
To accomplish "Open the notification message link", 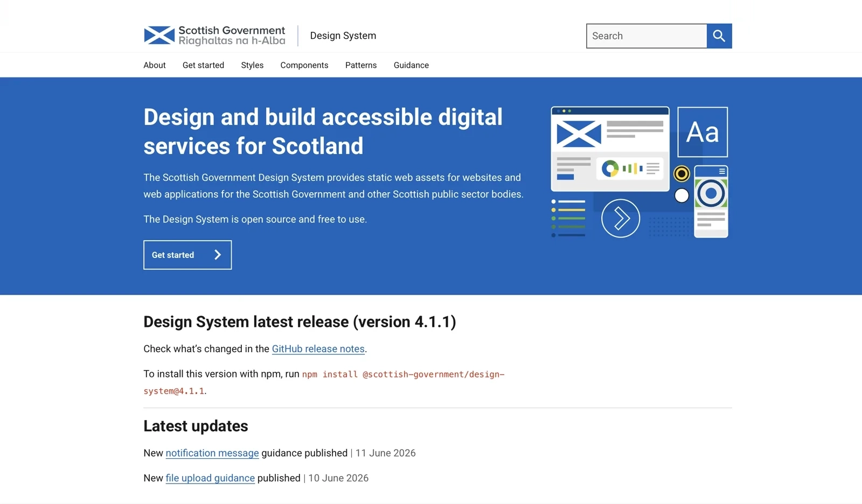I will (x=212, y=453).
